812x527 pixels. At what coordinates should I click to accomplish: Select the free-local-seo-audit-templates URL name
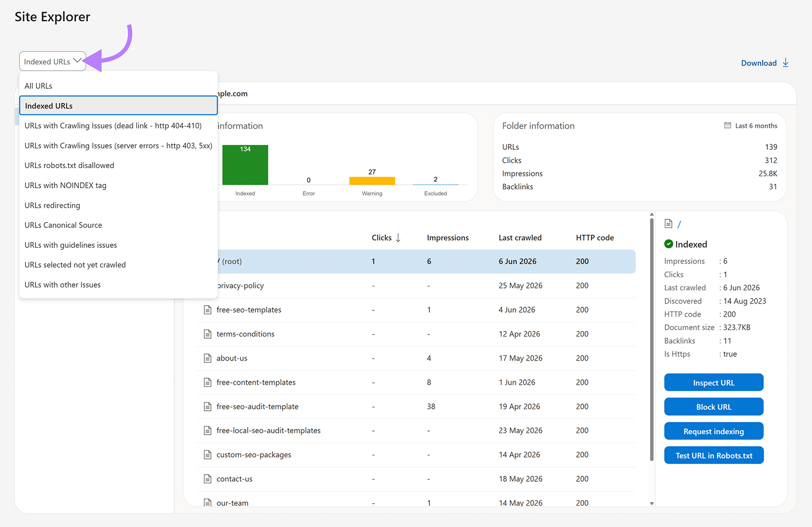[268, 431]
